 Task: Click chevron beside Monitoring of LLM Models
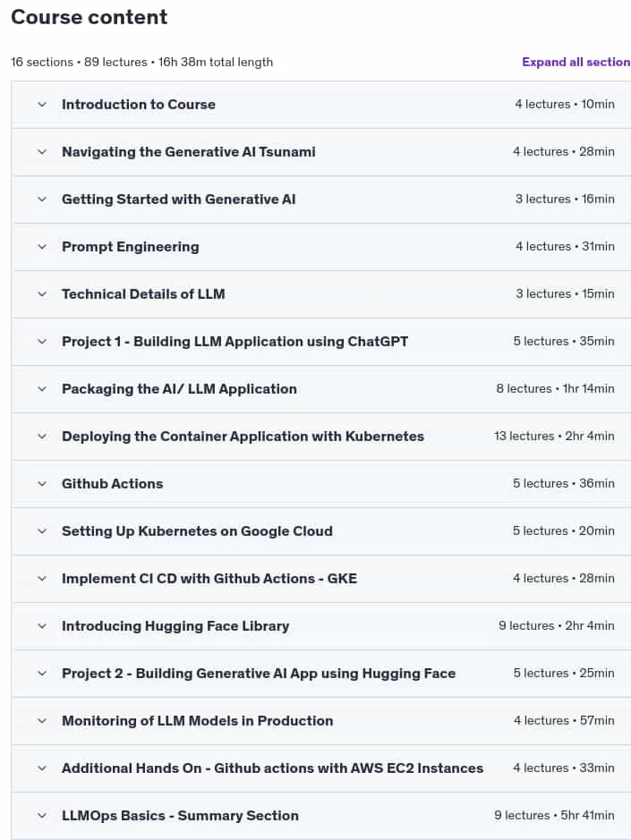click(42, 721)
